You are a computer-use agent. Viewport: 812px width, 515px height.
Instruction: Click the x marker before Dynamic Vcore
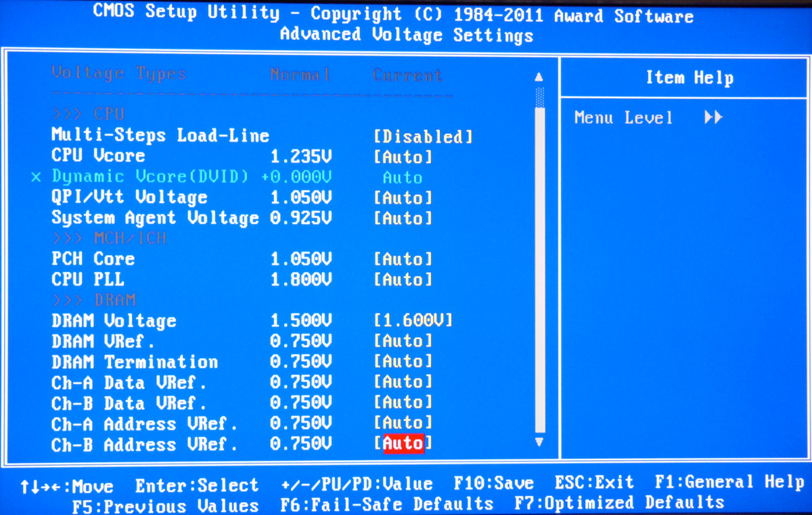coord(37,177)
